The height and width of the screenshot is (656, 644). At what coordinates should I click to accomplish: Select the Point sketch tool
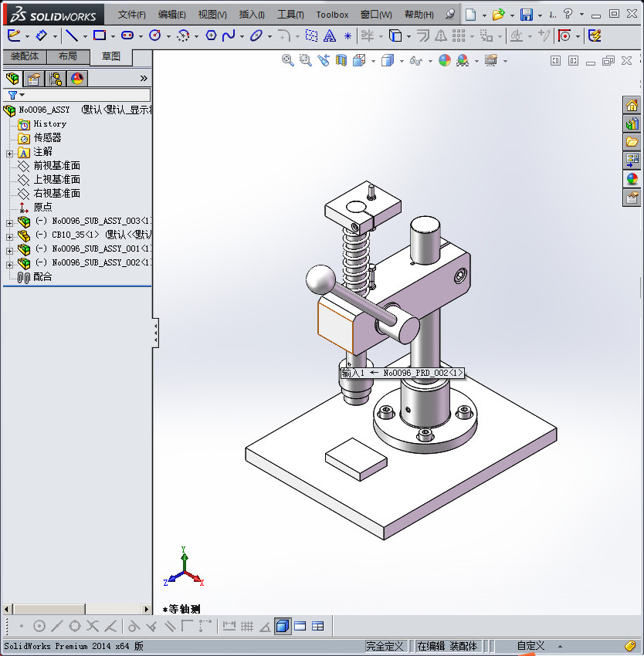pyautogui.click(x=347, y=36)
